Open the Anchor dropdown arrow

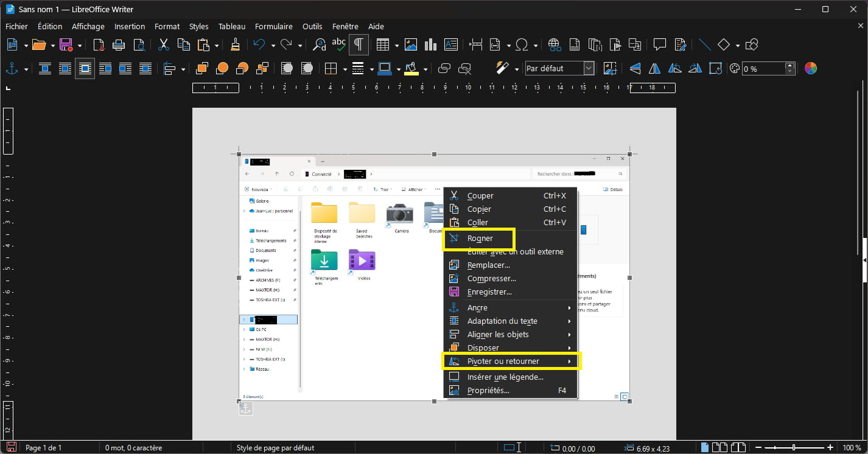(x=26, y=69)
